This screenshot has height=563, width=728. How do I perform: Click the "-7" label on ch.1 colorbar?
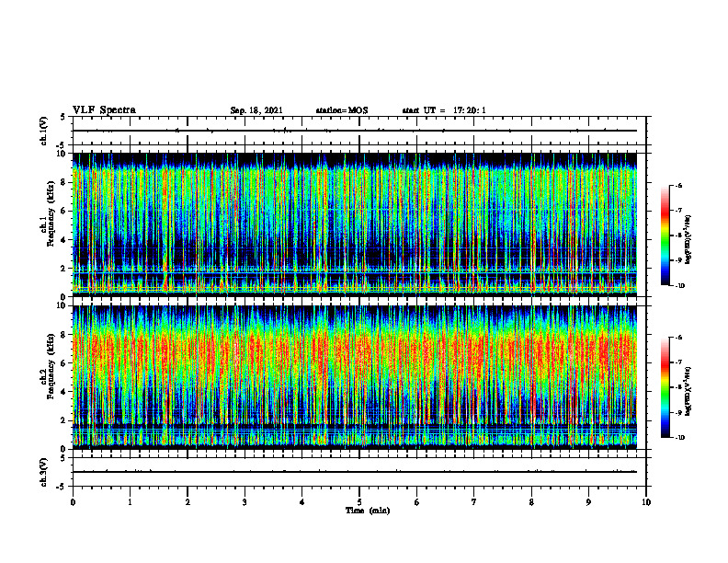678,211
